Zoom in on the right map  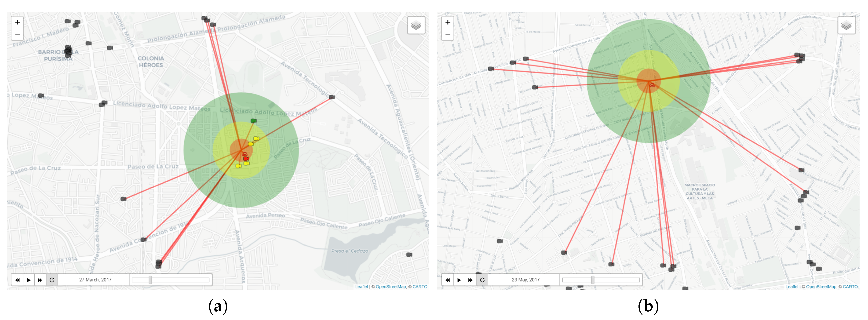pyautogui.click(x=448, y=22)
